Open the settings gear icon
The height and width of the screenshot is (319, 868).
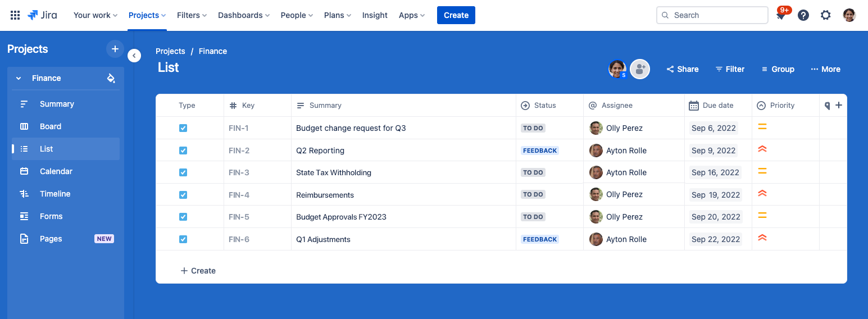[825, 15]
